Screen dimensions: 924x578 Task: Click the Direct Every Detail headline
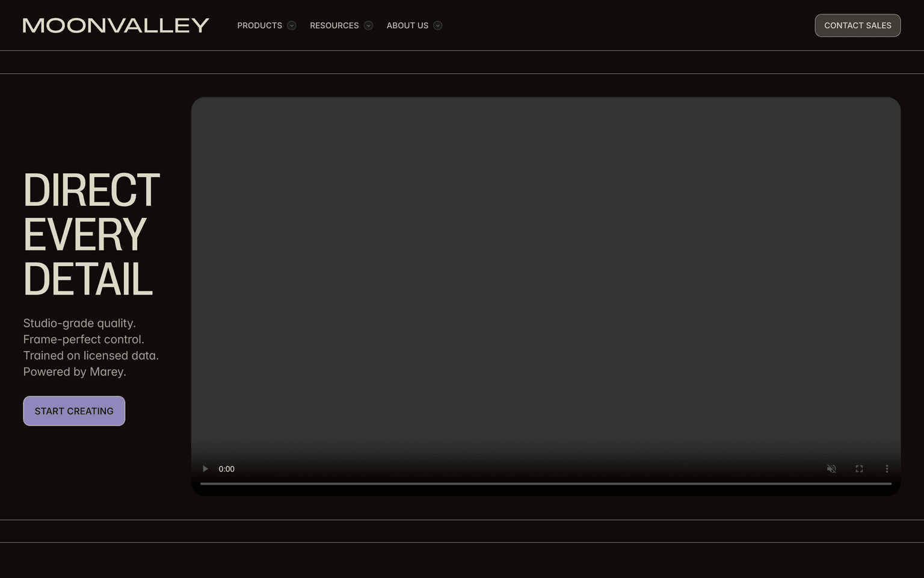click(x=91, y=234)
